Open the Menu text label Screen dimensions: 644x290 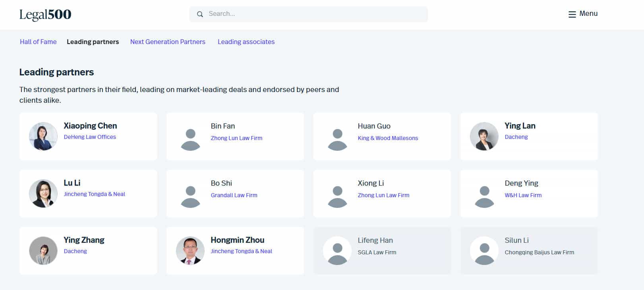(588, 13)
